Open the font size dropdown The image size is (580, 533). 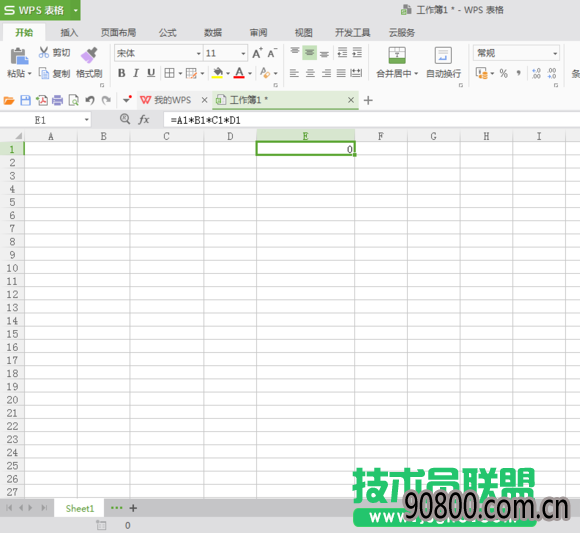(x=243, y=54)
